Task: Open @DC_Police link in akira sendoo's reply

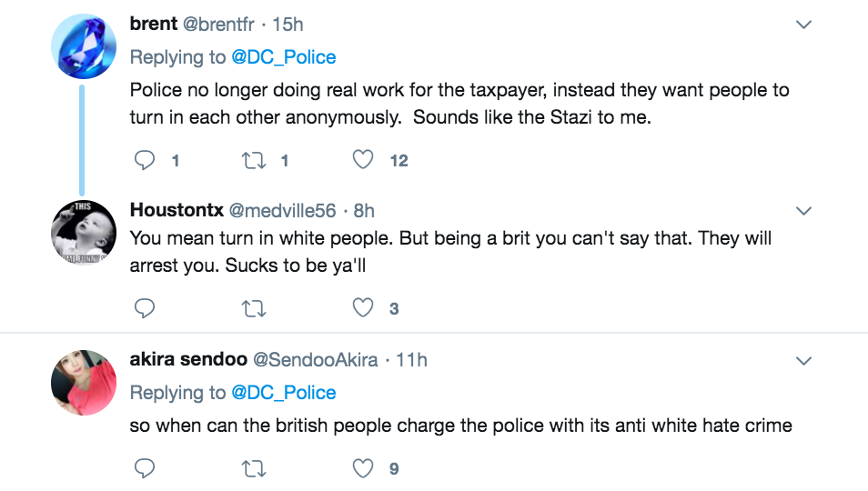Action: pos(283,393)
